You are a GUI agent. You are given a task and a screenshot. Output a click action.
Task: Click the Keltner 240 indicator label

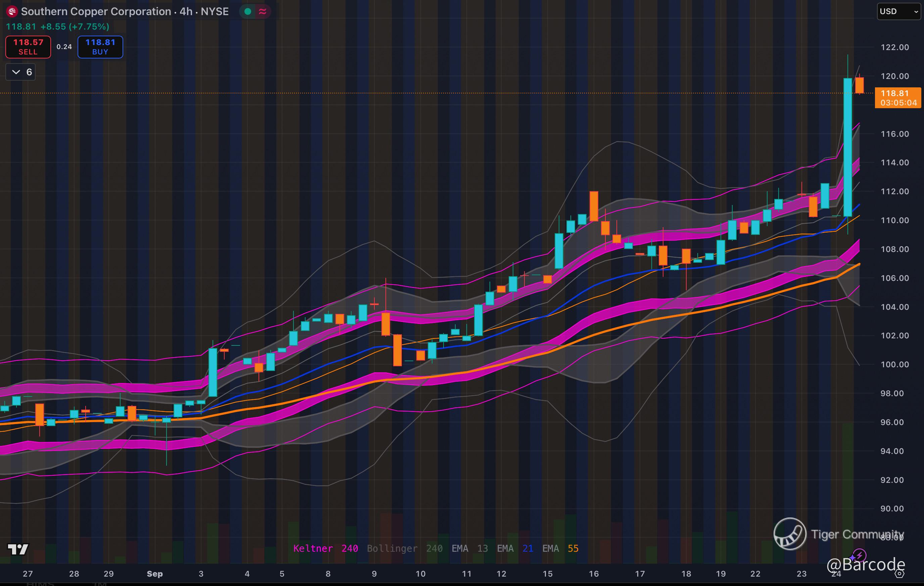click(325, 548)
